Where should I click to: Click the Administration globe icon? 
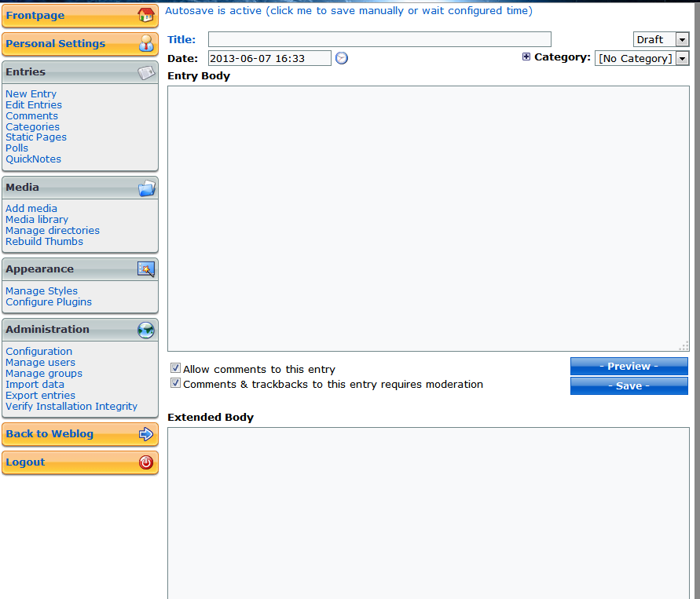pyautogui.click(x=146, y=330)
